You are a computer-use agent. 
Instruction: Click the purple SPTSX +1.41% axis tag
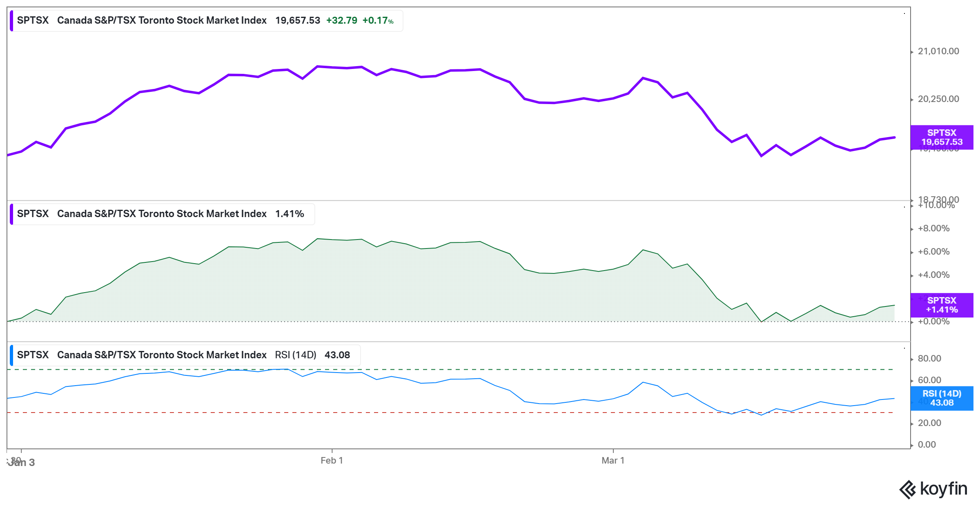[942, 305]
